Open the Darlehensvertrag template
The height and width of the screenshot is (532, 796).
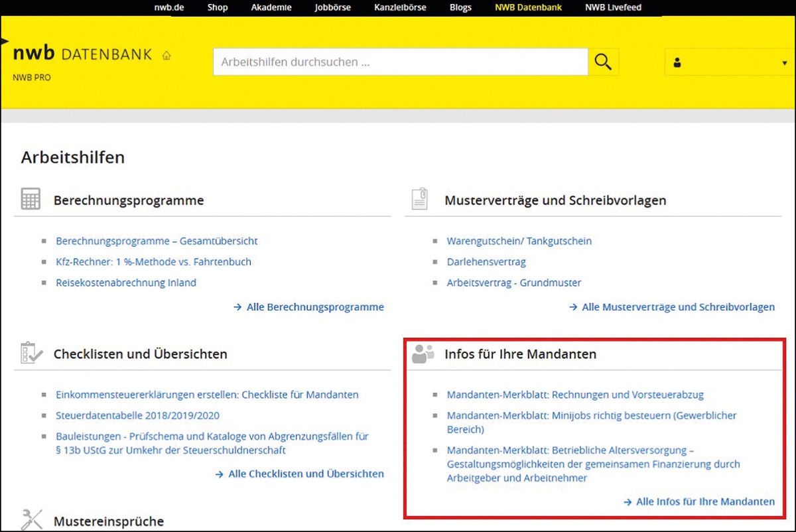(486, 262)
